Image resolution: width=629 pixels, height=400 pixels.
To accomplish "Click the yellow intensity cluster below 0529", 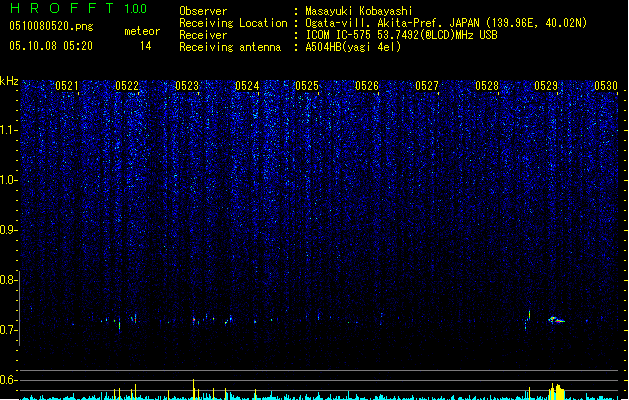I will pyautogui.click(x=557, y=392).
